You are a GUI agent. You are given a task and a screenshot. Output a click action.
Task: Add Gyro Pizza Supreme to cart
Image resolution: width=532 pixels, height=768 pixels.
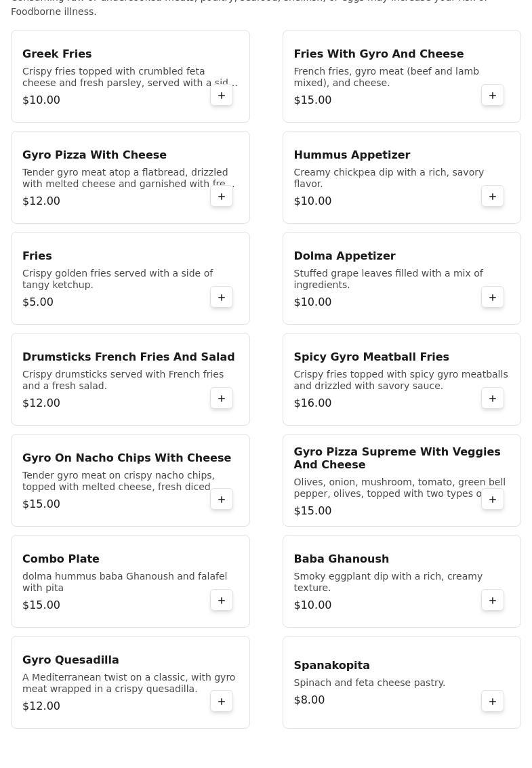tap(493, 500)
